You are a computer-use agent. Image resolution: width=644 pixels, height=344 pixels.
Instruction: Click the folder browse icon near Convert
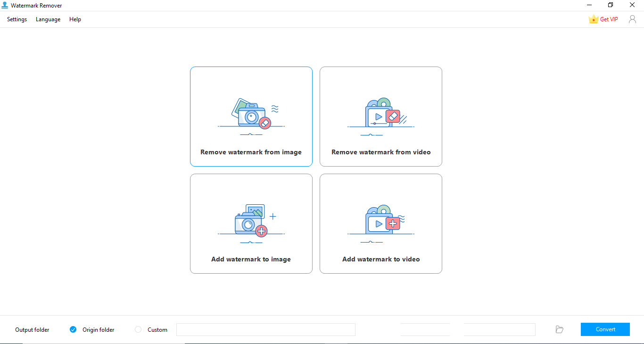pos(559,329)
